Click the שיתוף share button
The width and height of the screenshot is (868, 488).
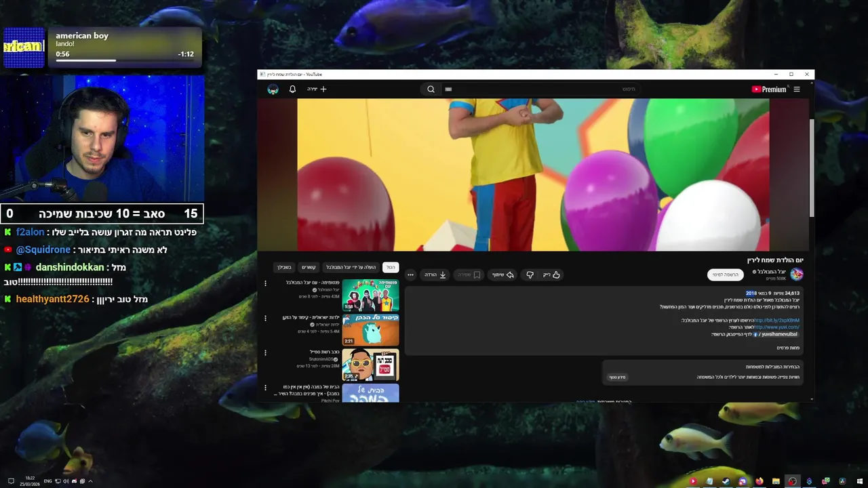[x=503, y=274]
